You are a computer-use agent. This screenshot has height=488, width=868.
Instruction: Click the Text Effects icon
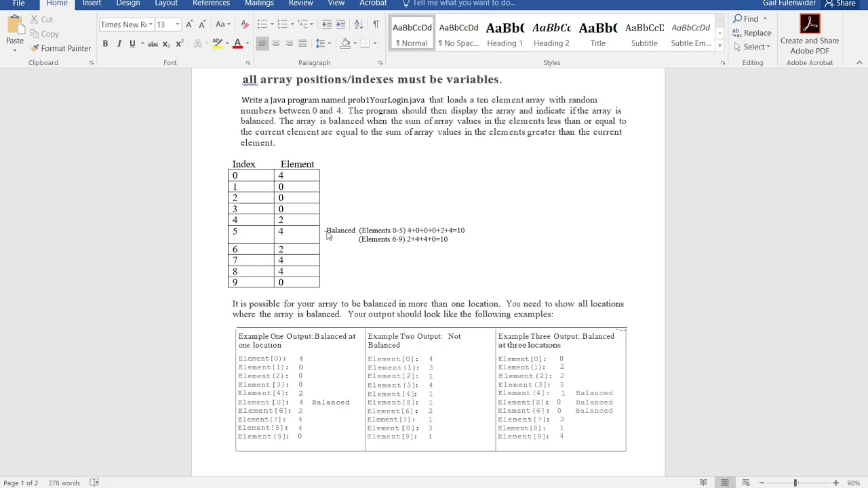[x=198, y=44]
